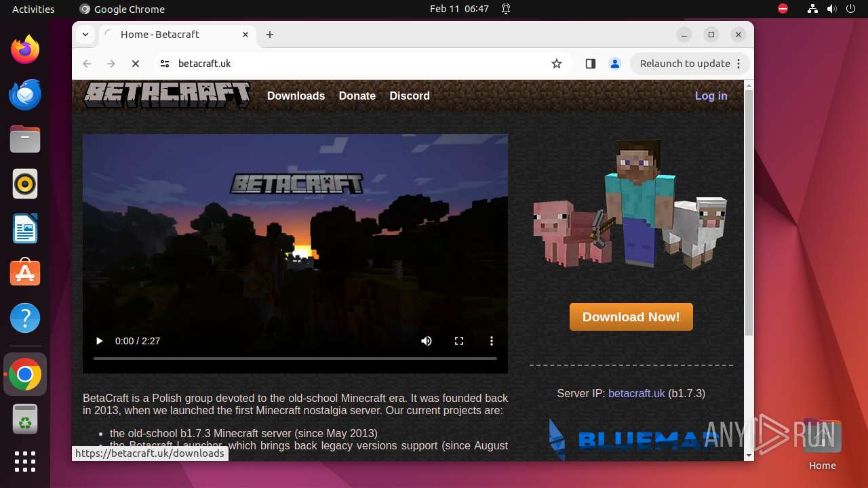Play the Betacraft video
Image resolution: width=868 pixels, height=488 pixels.
(x=99, y=341)
